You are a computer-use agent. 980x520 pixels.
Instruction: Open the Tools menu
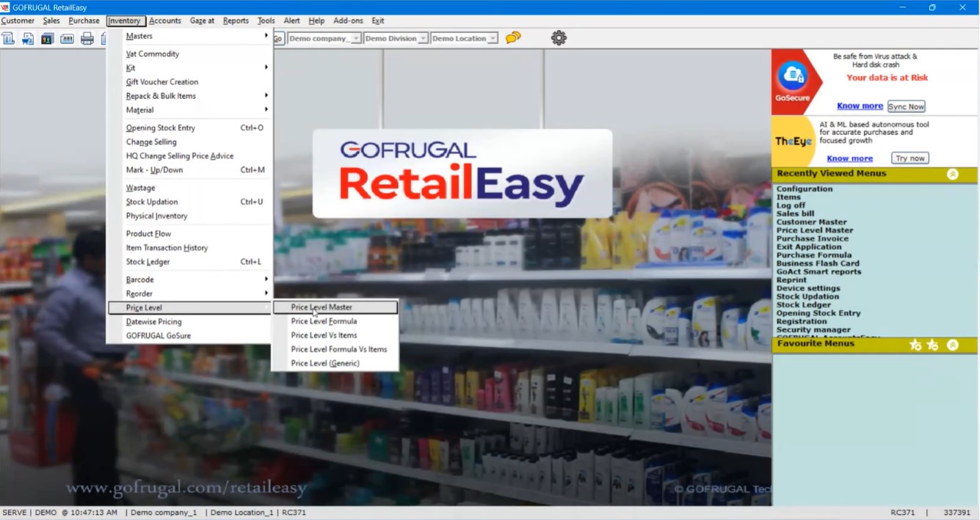click(266, 21)
